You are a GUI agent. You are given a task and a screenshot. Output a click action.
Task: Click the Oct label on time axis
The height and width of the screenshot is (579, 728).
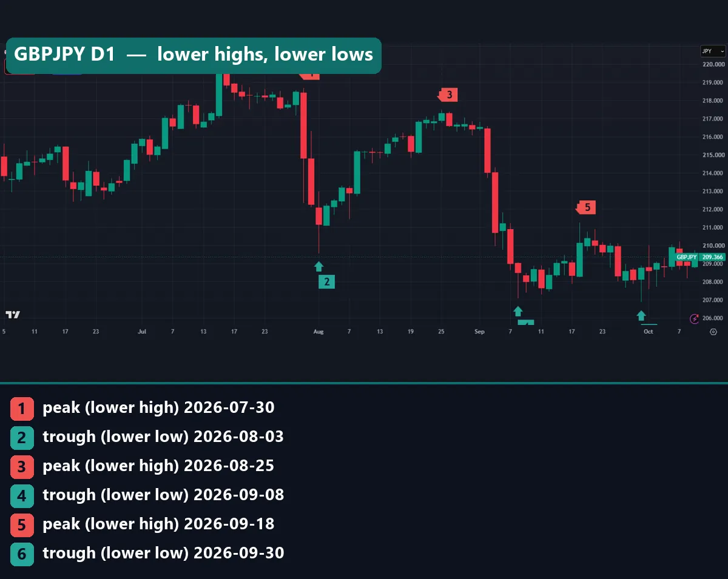(648, 332)
